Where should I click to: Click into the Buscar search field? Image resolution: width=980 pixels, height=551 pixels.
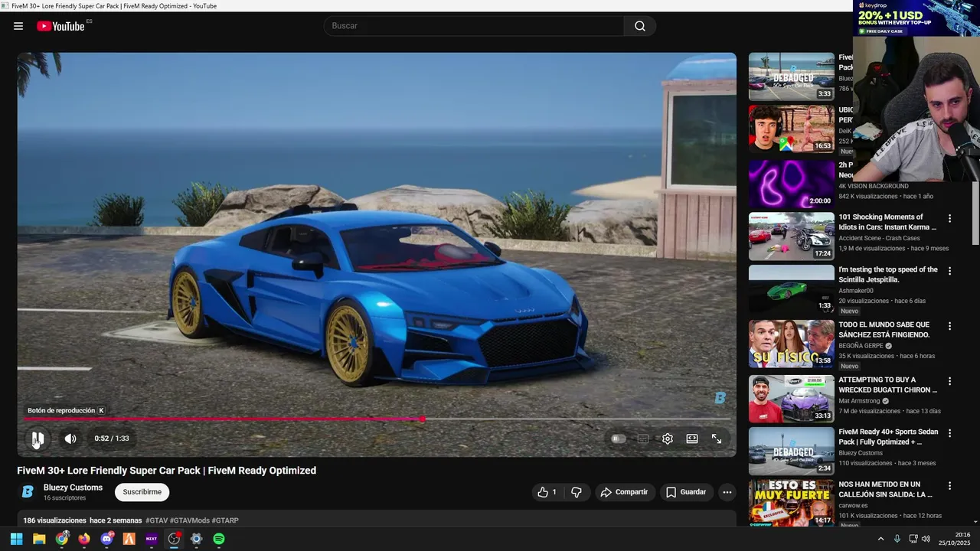pyautogui.click(x=474, y=26)
